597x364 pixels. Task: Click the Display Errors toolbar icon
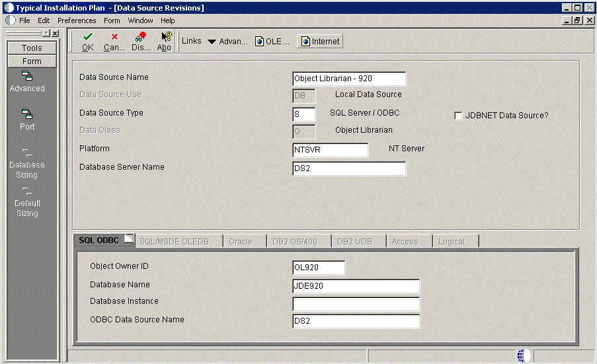click(141, 36)
